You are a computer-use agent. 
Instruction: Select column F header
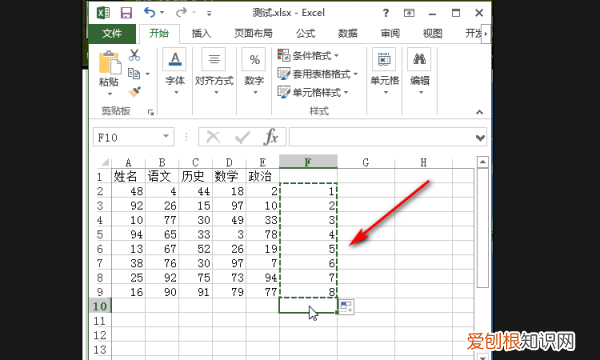coord(308,162)
